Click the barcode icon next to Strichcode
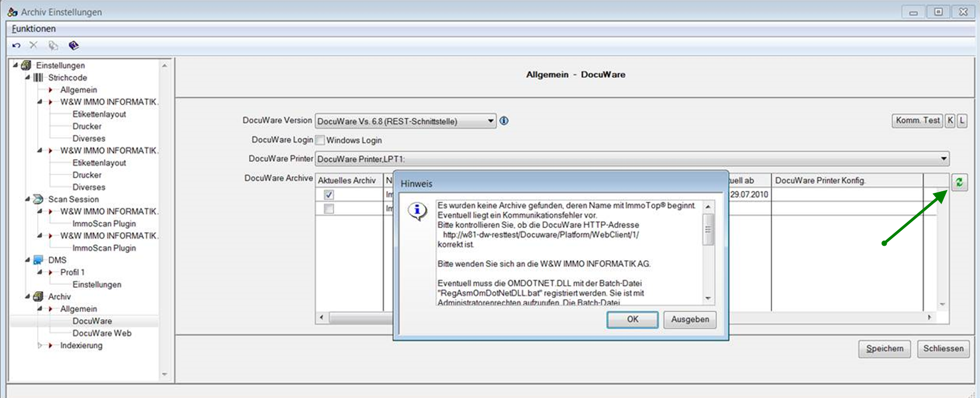Viewport: 980px width, 398px height. pos(38,78)
